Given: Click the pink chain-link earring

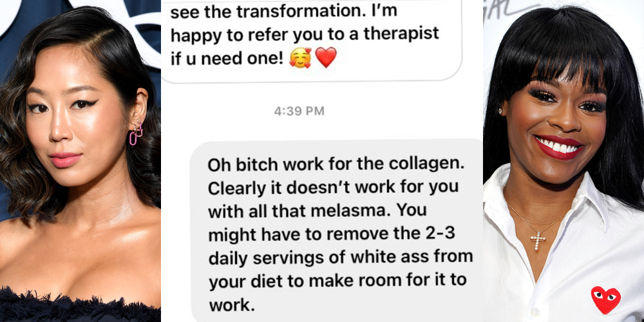Looking at the screenshot, I should [x=136, y=135].
